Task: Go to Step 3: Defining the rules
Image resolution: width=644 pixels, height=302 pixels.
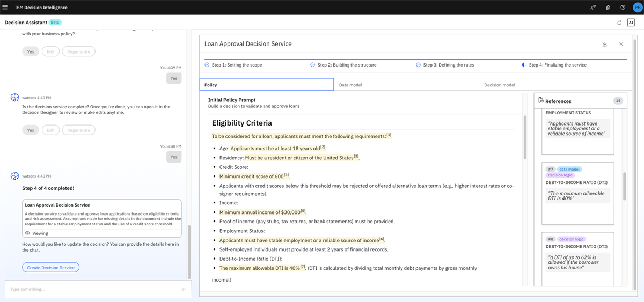Action: pos(448,65)
